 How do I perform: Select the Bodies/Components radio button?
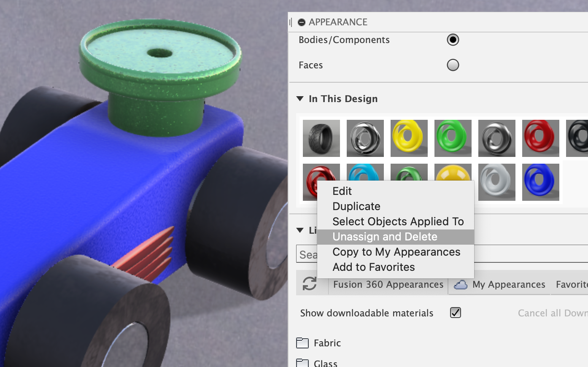(x=453, y=40)
